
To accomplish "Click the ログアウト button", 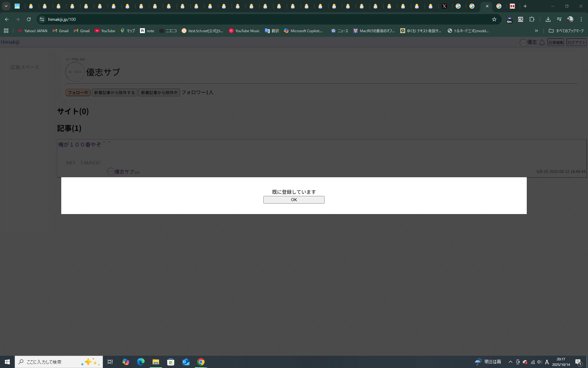I will 576,42.
